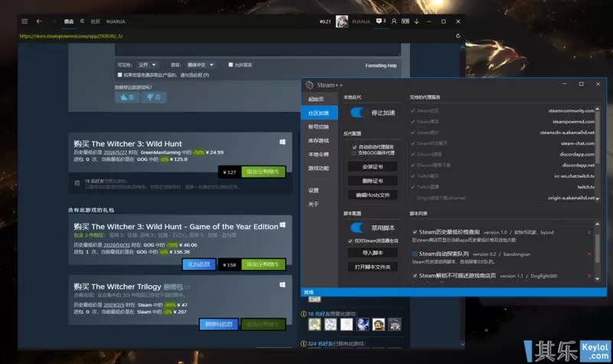Open RUARUA profile tab in Steam header

[x=116, y=21]
